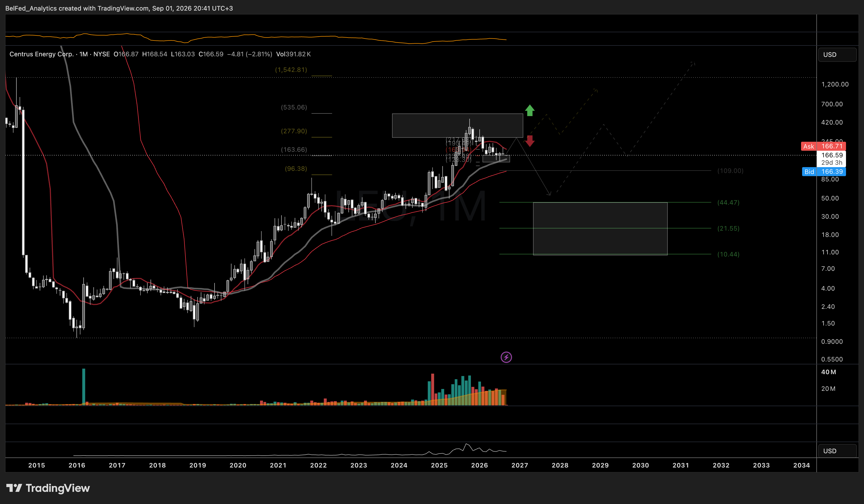Select the (109.00) level label

(x=730, y=171)
